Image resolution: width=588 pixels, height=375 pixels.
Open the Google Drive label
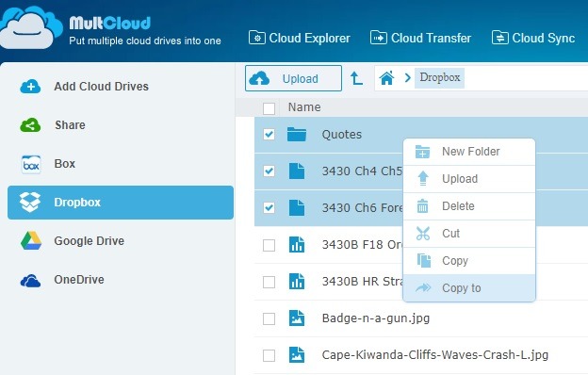click(89, 241)
